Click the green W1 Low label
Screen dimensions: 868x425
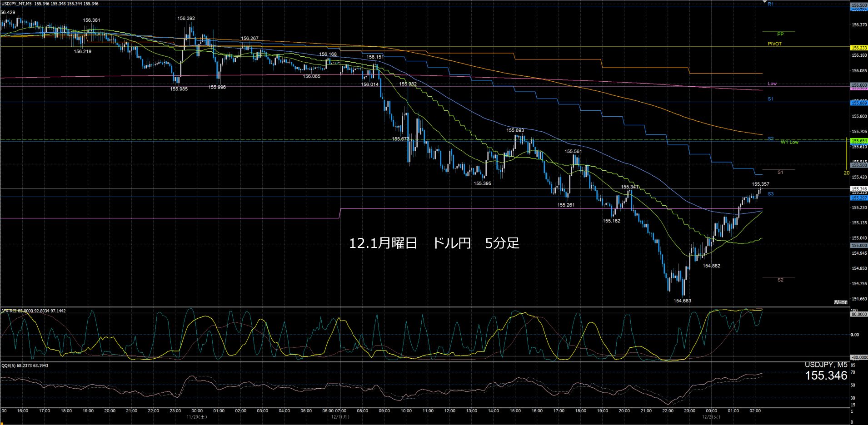pos(789,142)
